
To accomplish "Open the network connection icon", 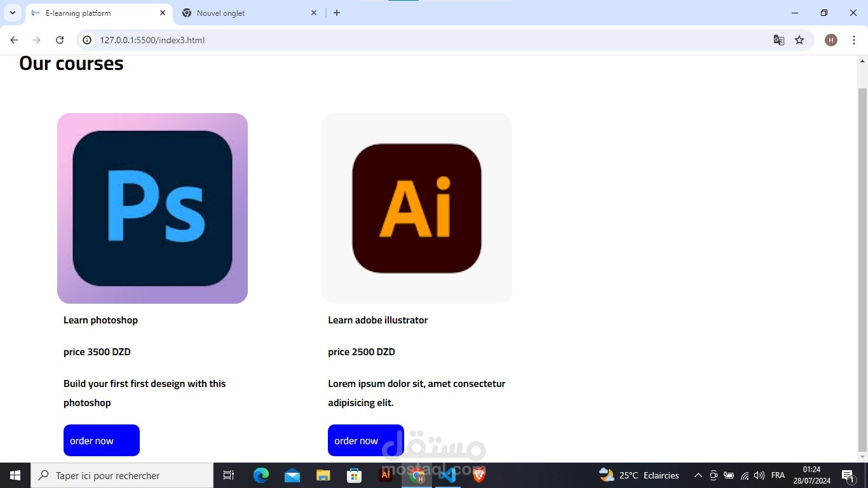I will tap(745, 475).
